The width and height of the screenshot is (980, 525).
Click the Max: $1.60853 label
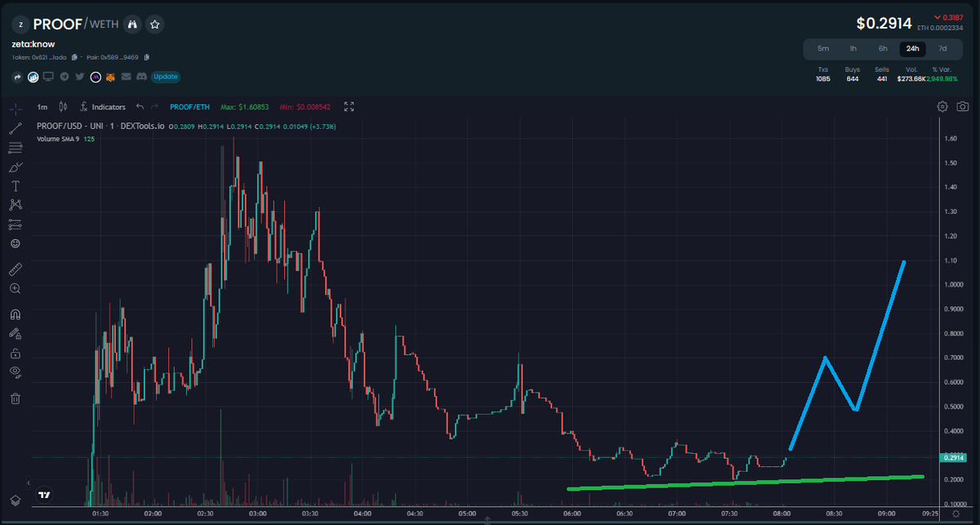(x=244, y=107)
